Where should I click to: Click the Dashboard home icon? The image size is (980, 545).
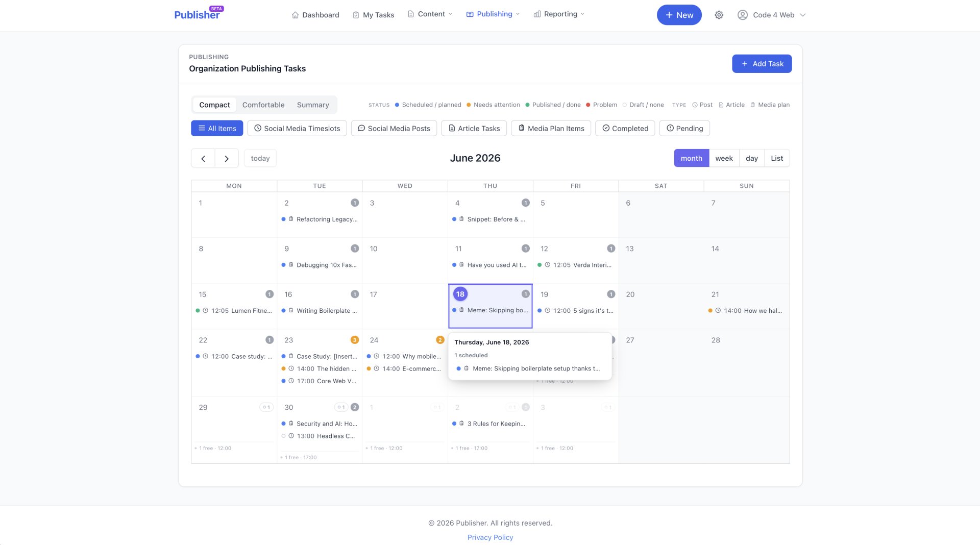click(295, 15)
